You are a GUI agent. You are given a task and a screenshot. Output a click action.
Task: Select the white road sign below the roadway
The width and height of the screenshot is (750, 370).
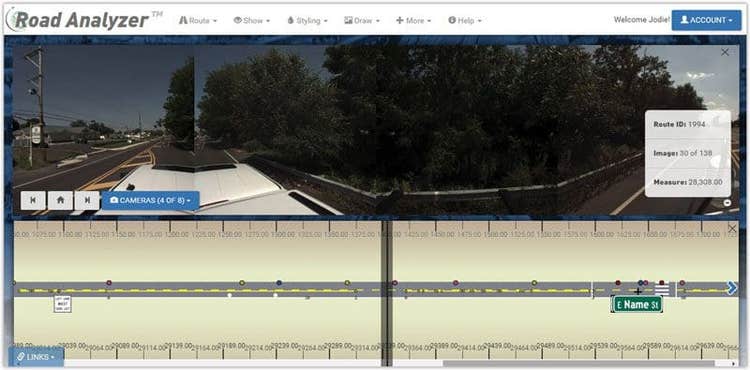[x=62, y=304]
